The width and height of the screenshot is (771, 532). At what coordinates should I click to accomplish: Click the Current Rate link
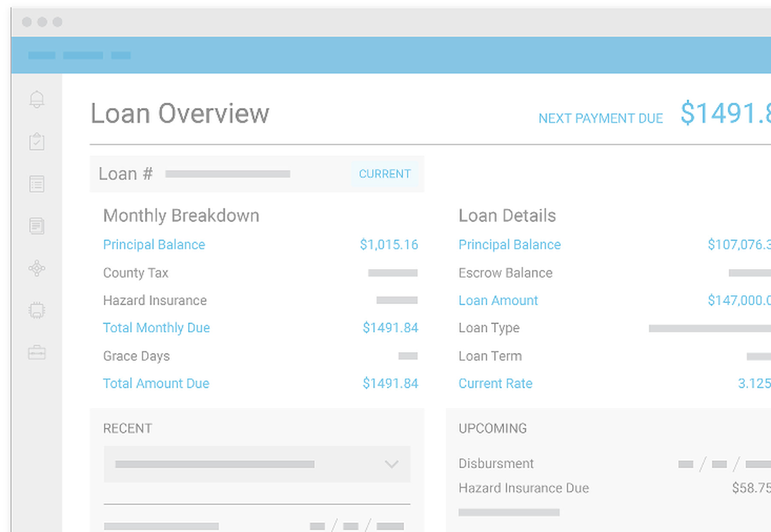pos(495,383)
